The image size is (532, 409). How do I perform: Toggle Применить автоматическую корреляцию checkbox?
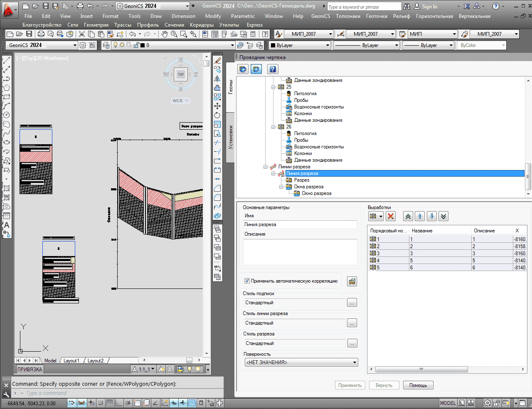click(x=247, y=281)
